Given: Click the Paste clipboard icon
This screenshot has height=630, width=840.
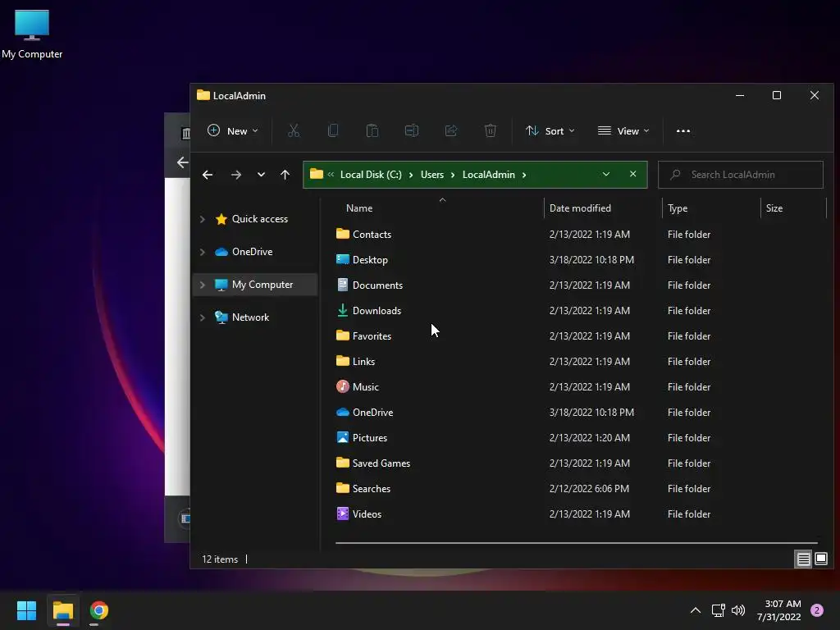Looking at the screenshot, I should point(372,130).
